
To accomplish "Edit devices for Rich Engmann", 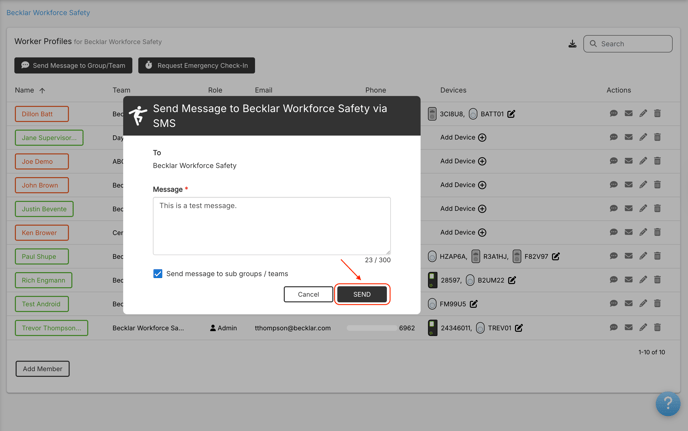I will pyautogui.click(x=512, y=280).
